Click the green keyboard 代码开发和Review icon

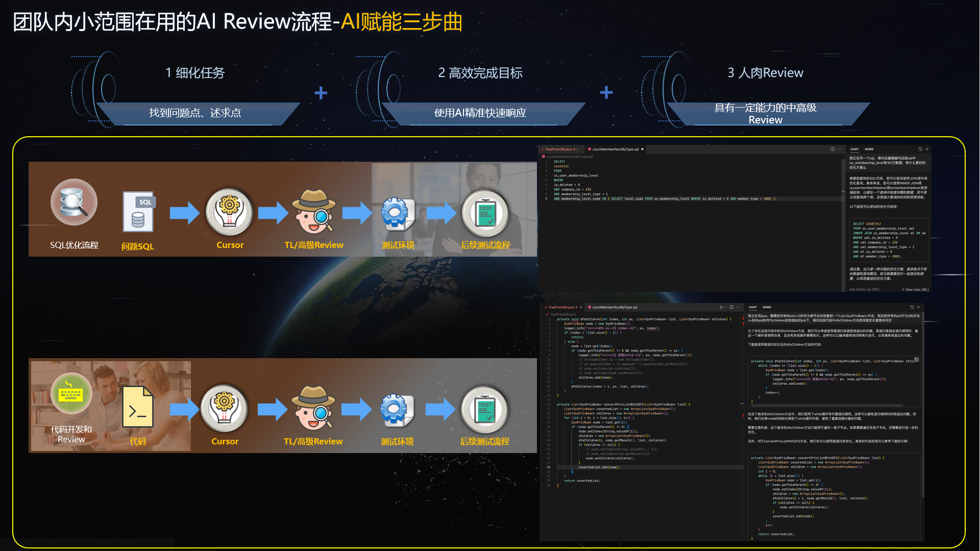point(71,393)
